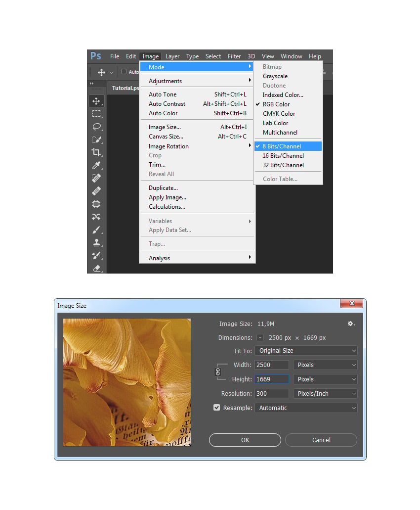420x510 pixels.
Task: Open the Fit To dropdown
Action: (306, 351)
